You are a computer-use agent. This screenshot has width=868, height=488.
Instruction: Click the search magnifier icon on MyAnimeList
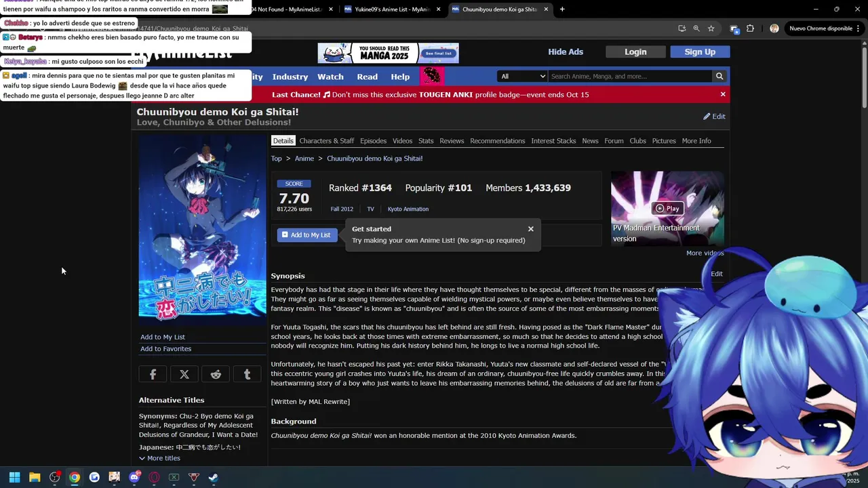[x=719, y=76]
